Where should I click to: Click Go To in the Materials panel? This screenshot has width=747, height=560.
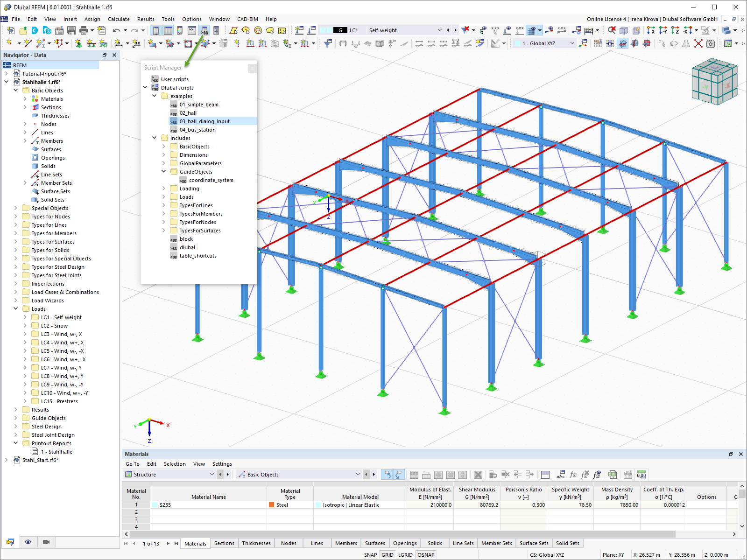tap(133, 464)
